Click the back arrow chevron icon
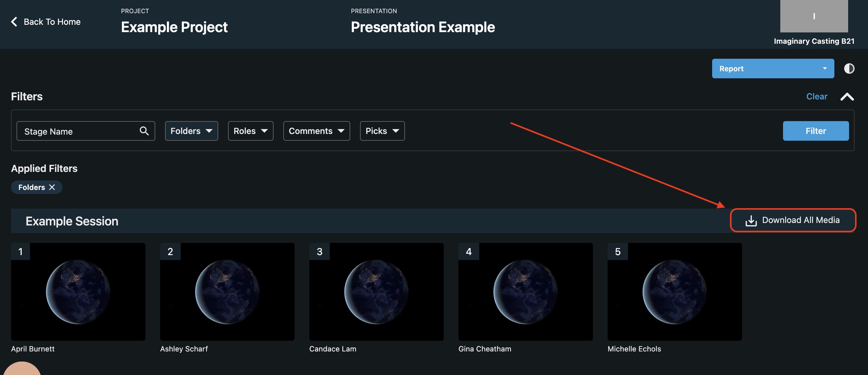The image size is (868, 375). point(14,22)
